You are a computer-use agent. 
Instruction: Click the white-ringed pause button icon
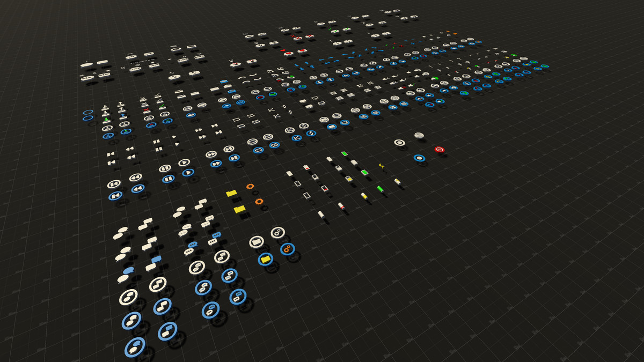[165, 168]
